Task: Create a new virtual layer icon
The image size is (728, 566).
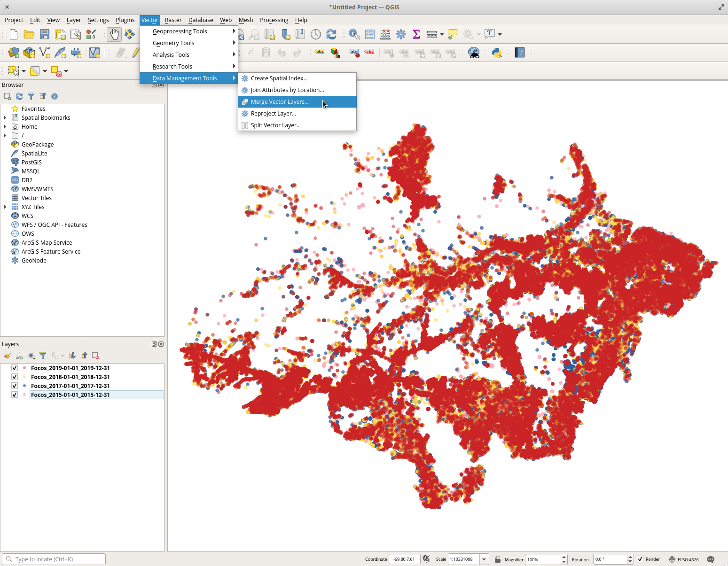Action: (x=94, y=53)
